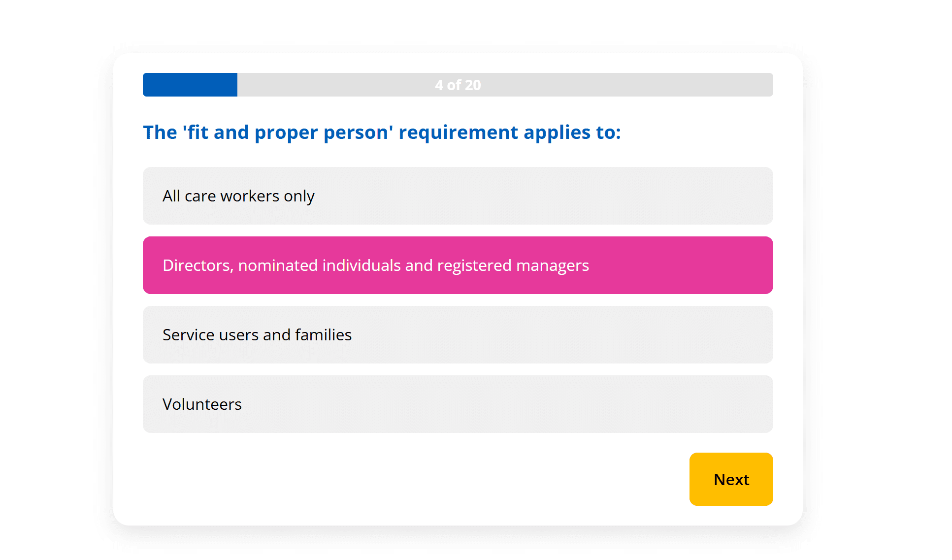Pick the 'Service users and families' option

click(x=457, y=334)
